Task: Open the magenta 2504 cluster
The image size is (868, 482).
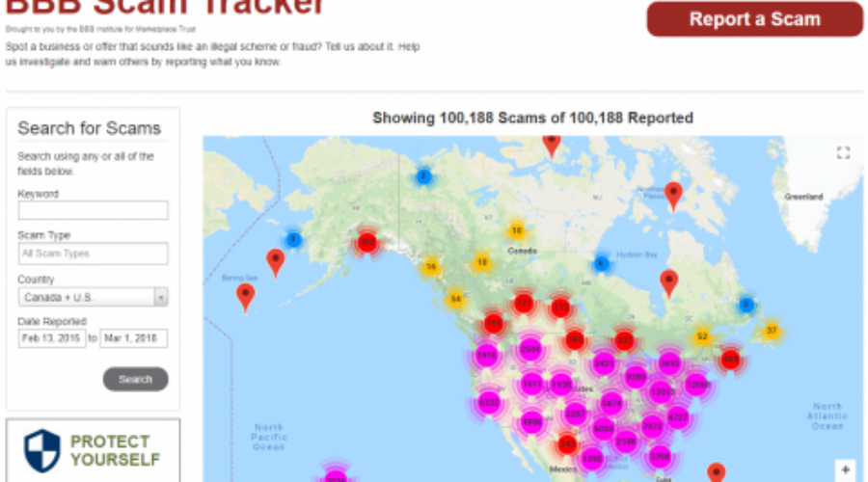Action: pos(529,349)
